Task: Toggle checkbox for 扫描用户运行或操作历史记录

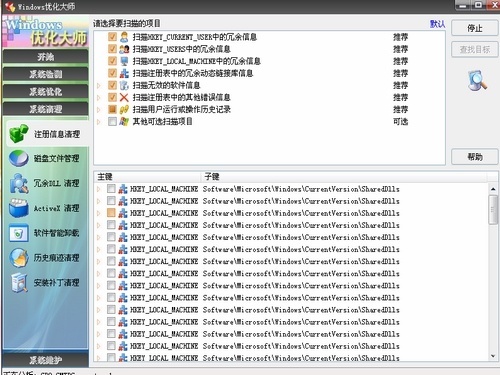Action: 112,109
